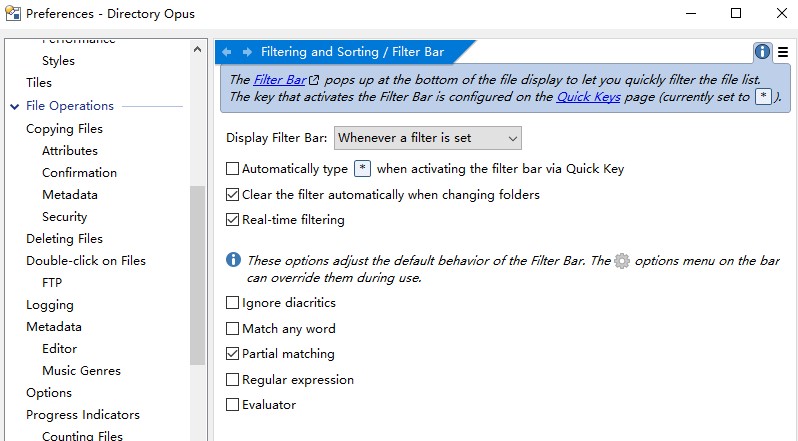Open the Display Filter Bar dropdown
Screen dimensions: 798x441
pyautogui.click(x=428, y=138)
